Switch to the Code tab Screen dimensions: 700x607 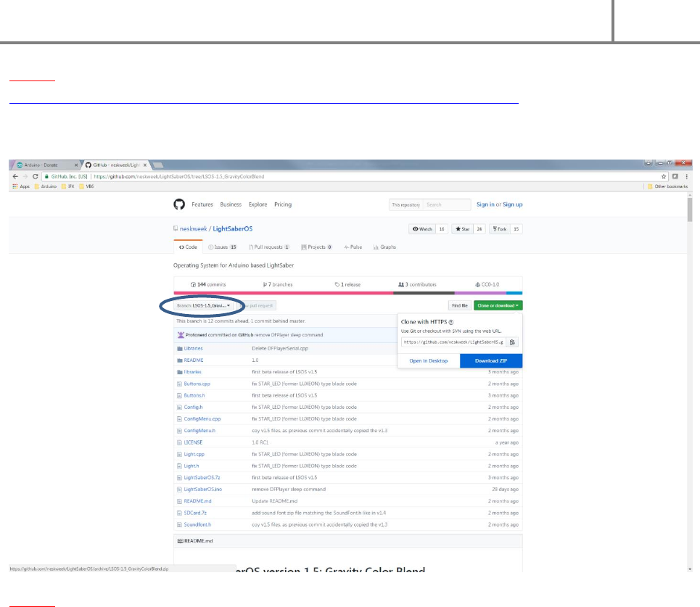pos(188,247)
